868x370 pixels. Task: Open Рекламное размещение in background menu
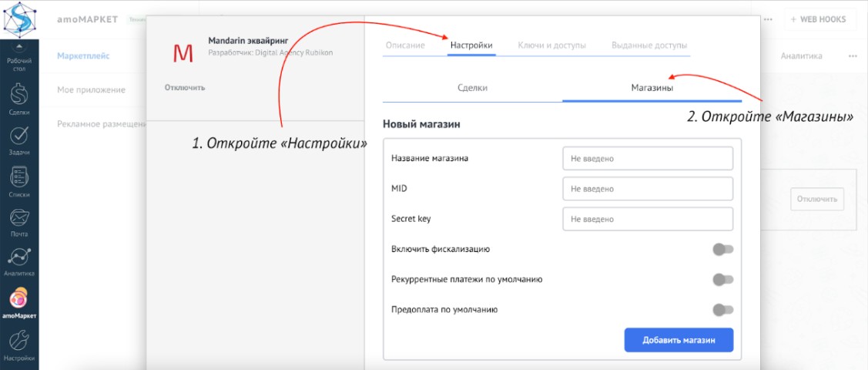click(102, 124)
